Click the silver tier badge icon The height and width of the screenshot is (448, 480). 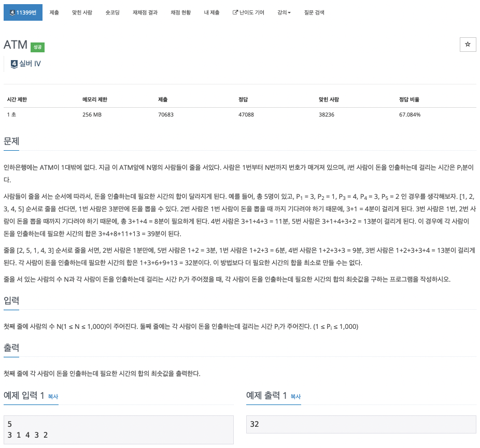point(14,64)
